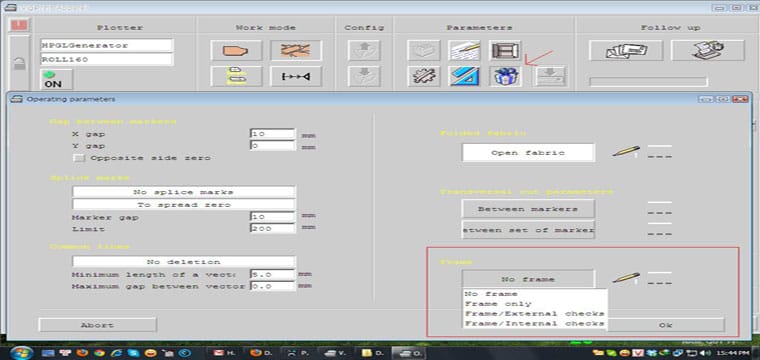Image resolution: width=760 pixels, height=360 pixels.
Task: Open the No splice marks dropdown
Action: click(x=184, y=192)
